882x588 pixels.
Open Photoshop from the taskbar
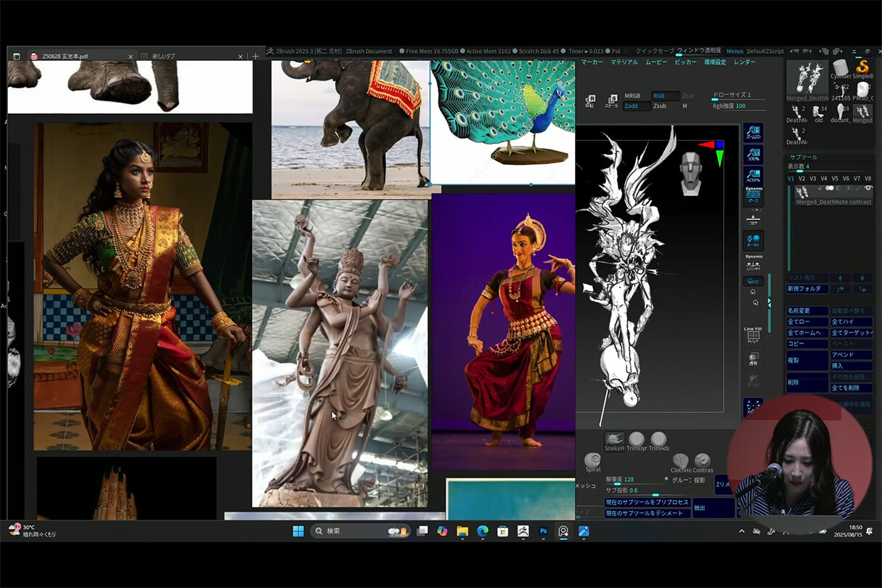(x=543, y=531)
